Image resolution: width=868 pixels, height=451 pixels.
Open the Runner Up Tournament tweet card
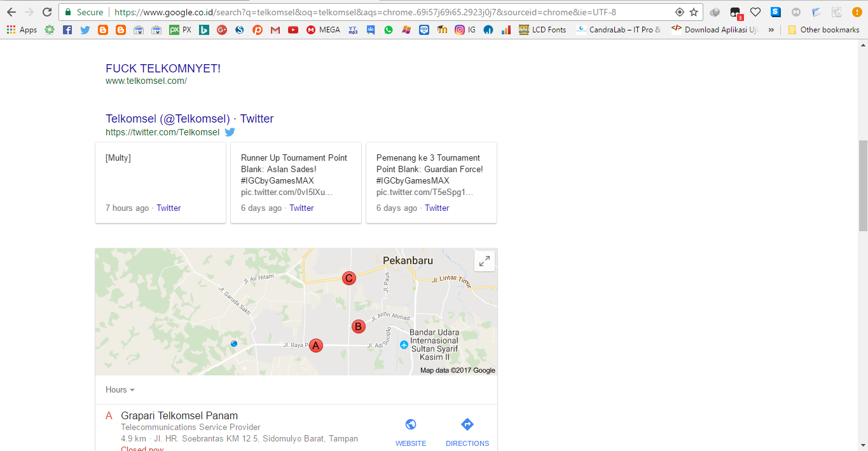coord(296,182)
